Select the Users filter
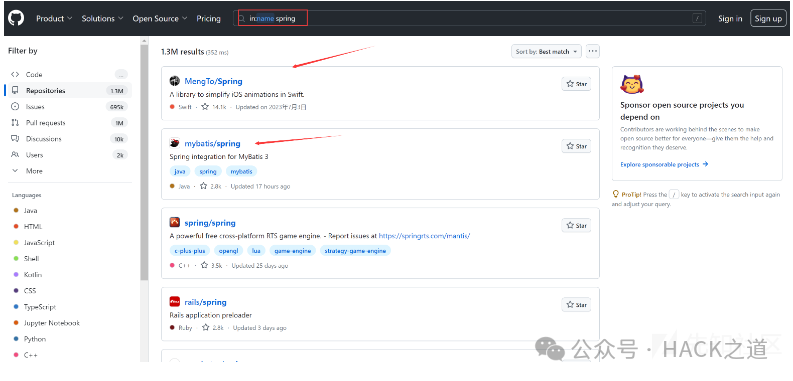Screen dimensions: 793x381 69,155
